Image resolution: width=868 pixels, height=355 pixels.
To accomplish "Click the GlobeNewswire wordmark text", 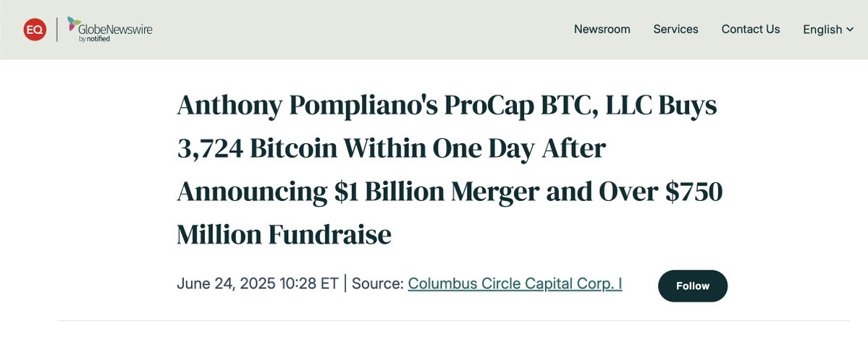I will [115, 30].
